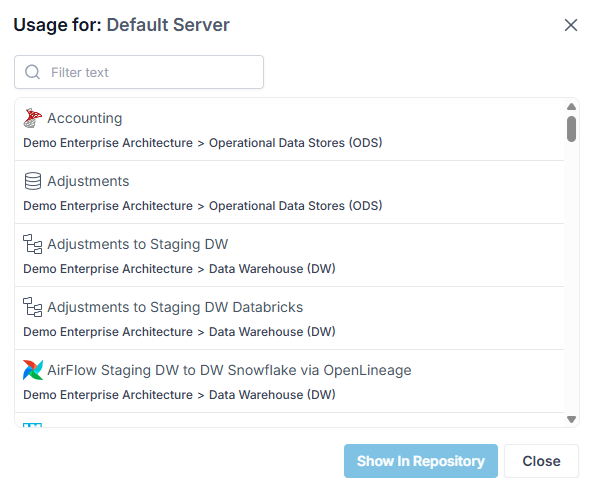Screen dimensions: 594x489
Task: Focus the Filter text field
Action: click(139, 72)
